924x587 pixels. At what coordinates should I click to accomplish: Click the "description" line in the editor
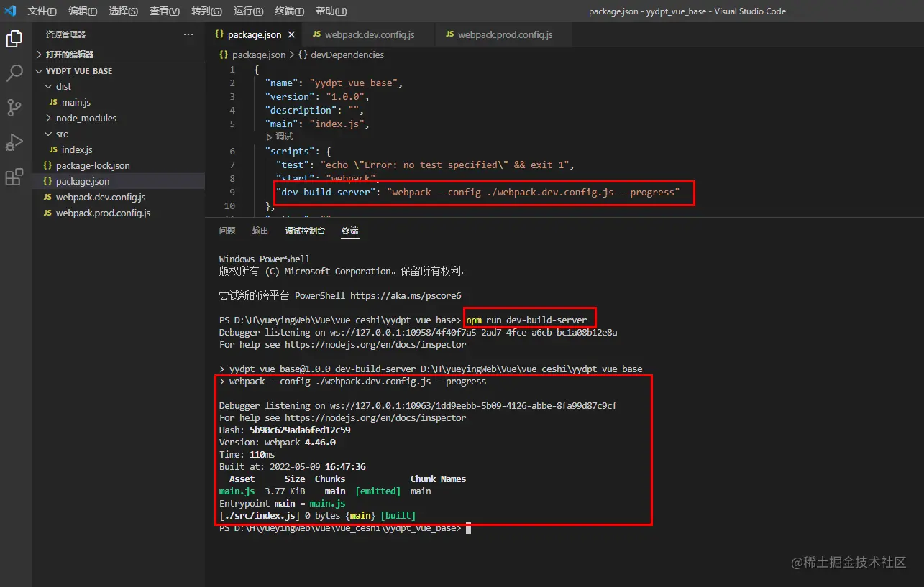pyautogui.click(x=314, y=111)
